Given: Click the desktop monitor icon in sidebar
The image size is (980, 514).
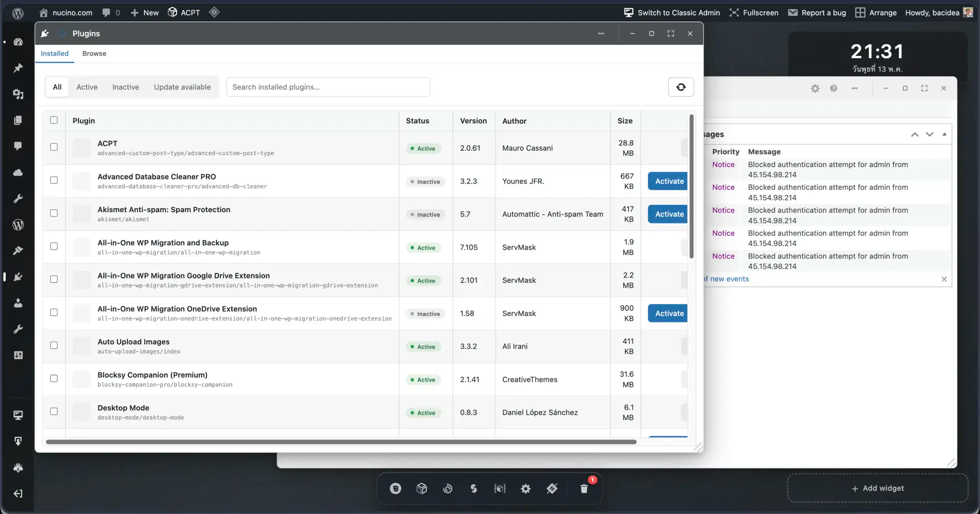Looking at the screenshot, I should (18, 415).
